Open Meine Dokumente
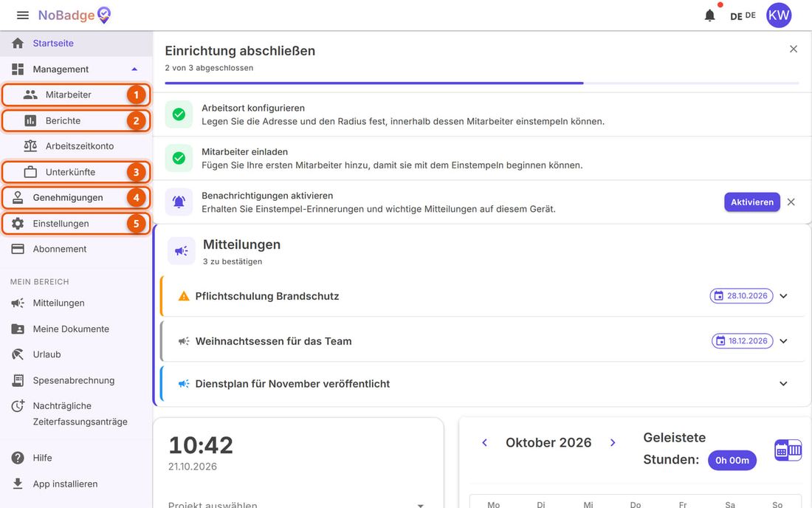812x508 pixels. 76,329
